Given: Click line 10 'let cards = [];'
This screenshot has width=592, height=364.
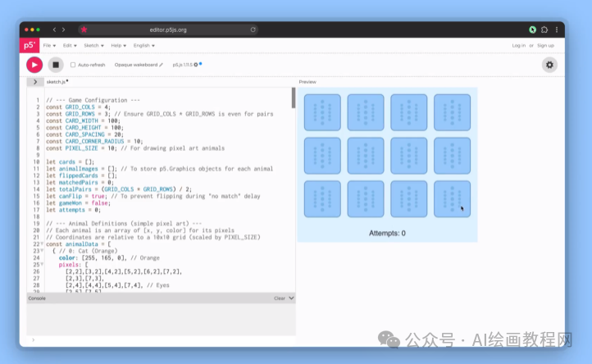Looking at the screenshot, I should pyautogui.click(x=71, y=162).
